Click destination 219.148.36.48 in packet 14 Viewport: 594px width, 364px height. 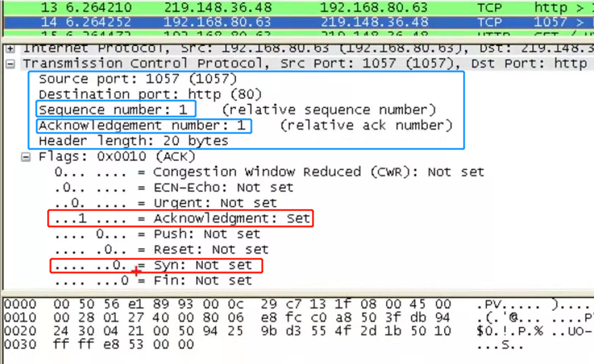[x=374, y=22]
